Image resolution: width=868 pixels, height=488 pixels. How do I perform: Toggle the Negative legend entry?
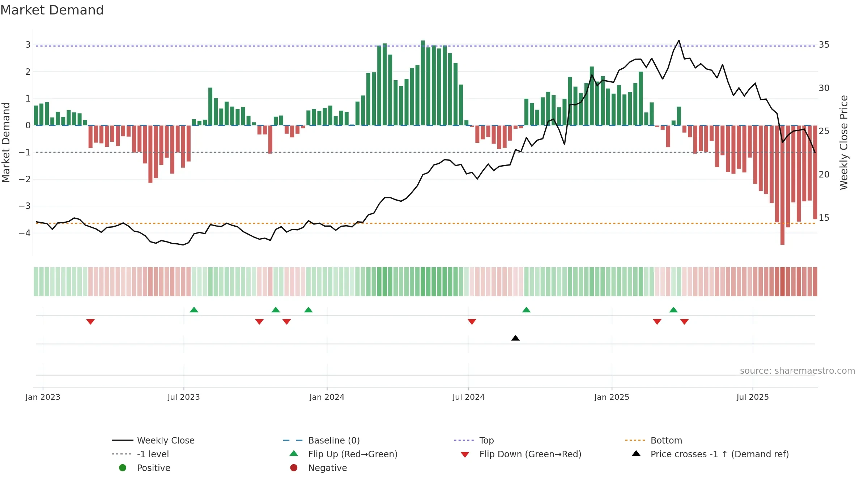click(x=318, y=468)
